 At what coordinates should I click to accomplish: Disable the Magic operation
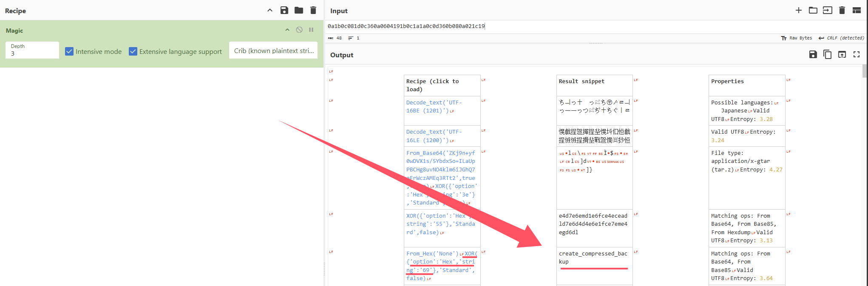299,30
